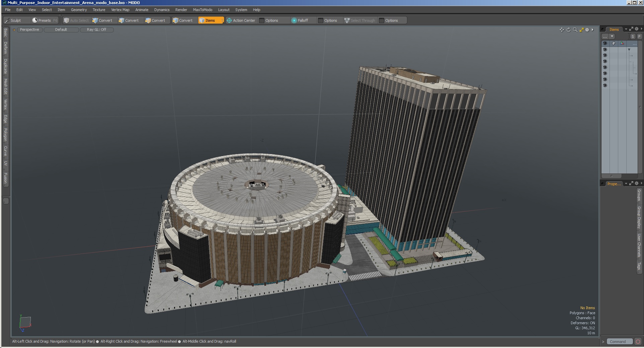Switch to the Polygon sidebar tab
The width and height of the screenshot is (644, 348).
[5, 135]
